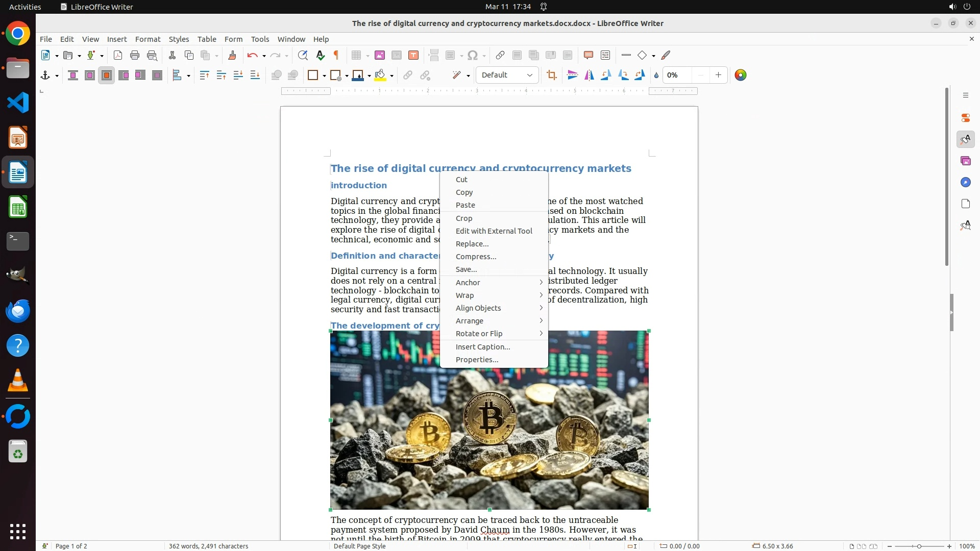This screenshot has width=980, height=551.
Task: Open the sidebar Gallery panel icon
Action: (966, 161)
